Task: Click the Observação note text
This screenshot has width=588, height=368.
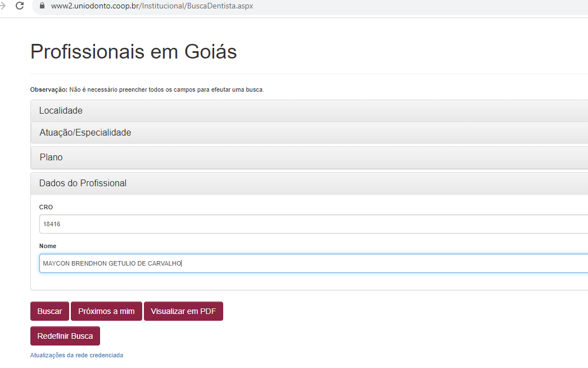Action: [166, 89]
